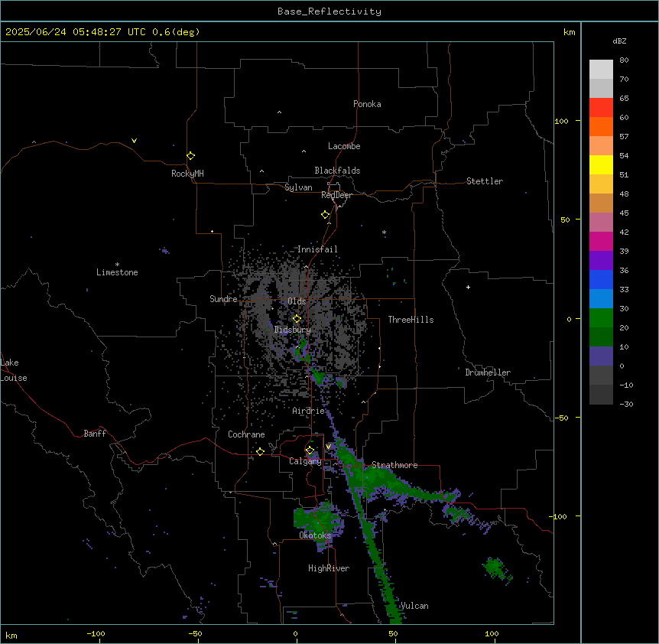Click the Banff label
This screenshot has height=644, width=659.
[x=95, y=434]
